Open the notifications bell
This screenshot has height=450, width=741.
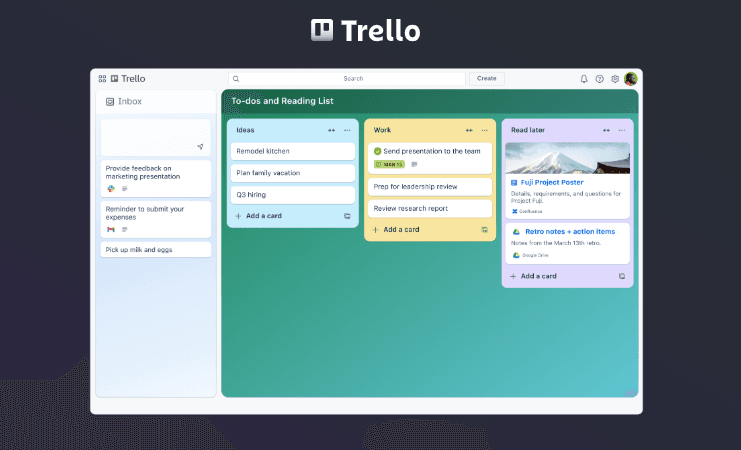[x=584, y=79]
